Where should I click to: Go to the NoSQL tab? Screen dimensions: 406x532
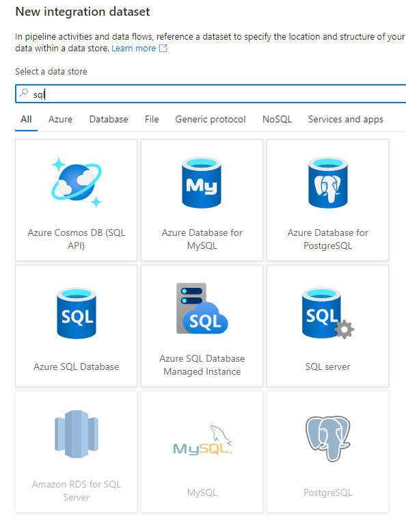pyautogui.click(x=277, y=120)
